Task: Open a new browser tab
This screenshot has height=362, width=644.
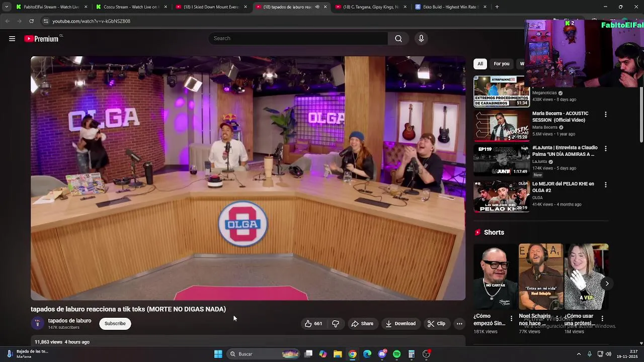Action: click(x=497, y=7)
